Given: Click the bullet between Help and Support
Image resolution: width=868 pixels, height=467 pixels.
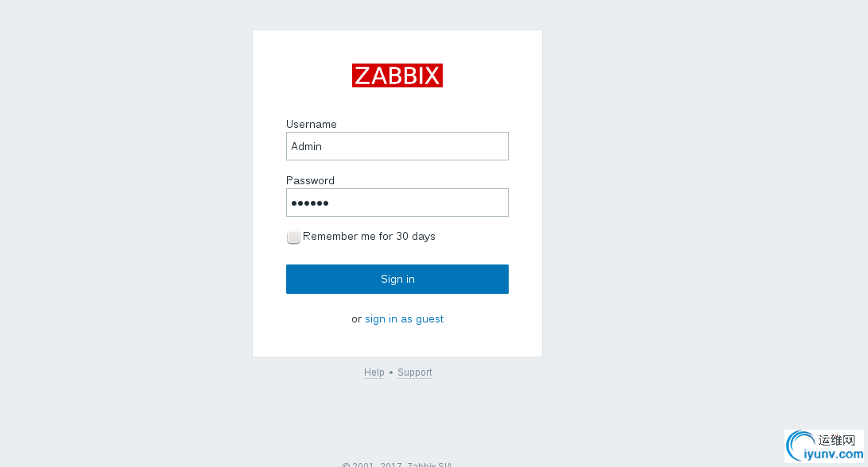Looking at the screenshot, I should click(x=391, y=372).
